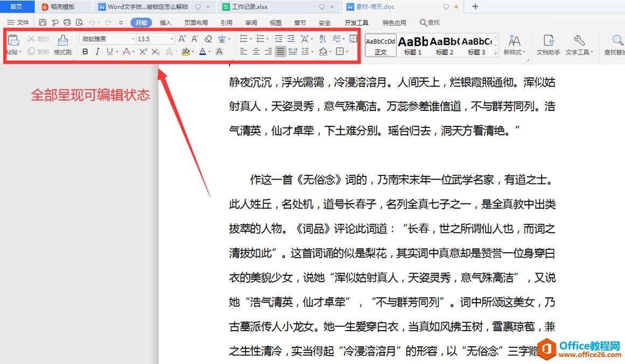Toggle the justify alignment button
Viewport: 625px width, 364px height.
tap(280, 52)
